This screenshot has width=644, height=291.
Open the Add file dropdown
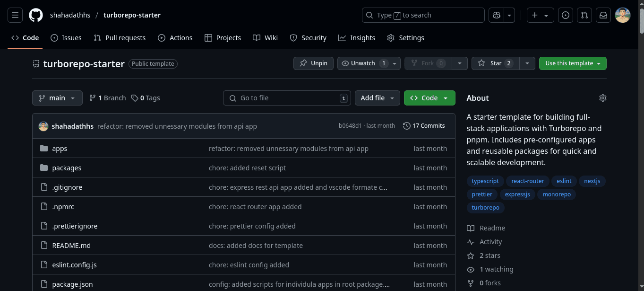click(x=378, y=98)
